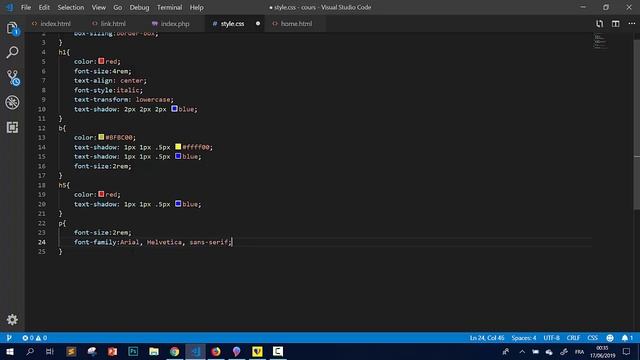Open the Terminal menu
Image resolution: width=640 pixels, height=360 pixels.
pyautogui.click(x=169, y=7)
